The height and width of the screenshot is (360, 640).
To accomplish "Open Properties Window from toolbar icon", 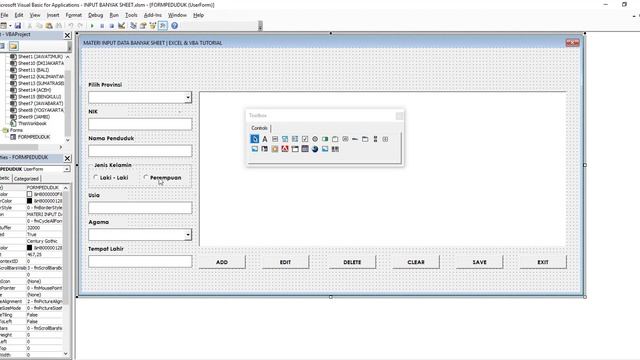I will [143, 26].
